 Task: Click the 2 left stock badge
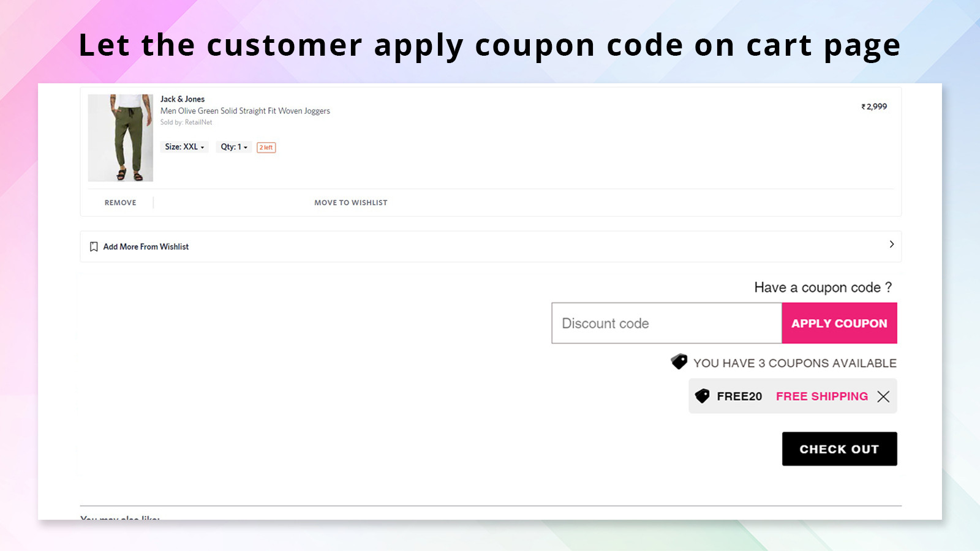(266, 147)
